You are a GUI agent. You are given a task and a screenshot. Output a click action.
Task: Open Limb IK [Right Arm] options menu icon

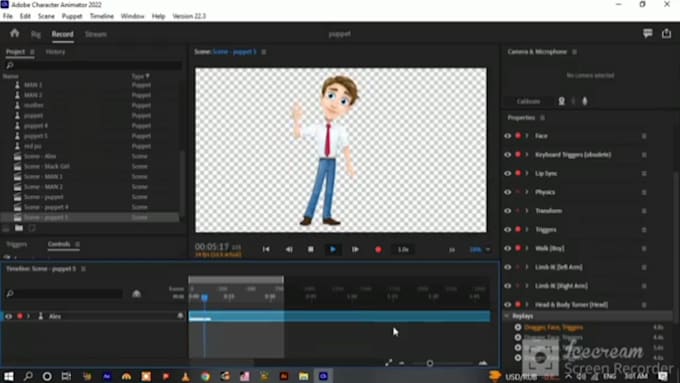(644, 286)
